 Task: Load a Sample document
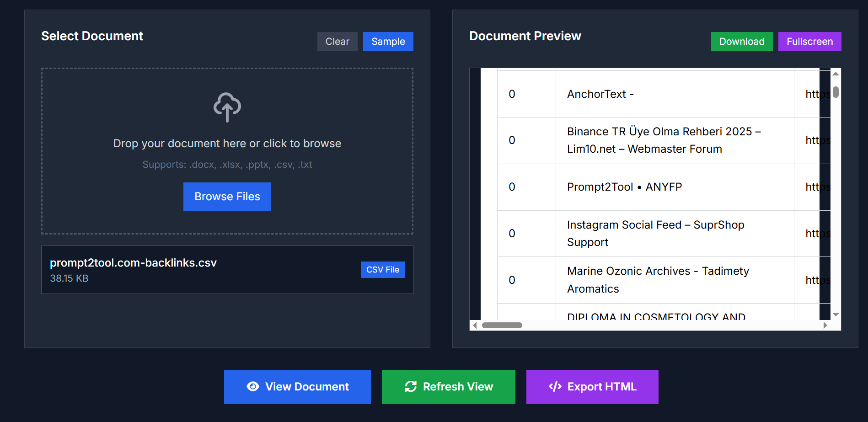(x=388, y=42)
